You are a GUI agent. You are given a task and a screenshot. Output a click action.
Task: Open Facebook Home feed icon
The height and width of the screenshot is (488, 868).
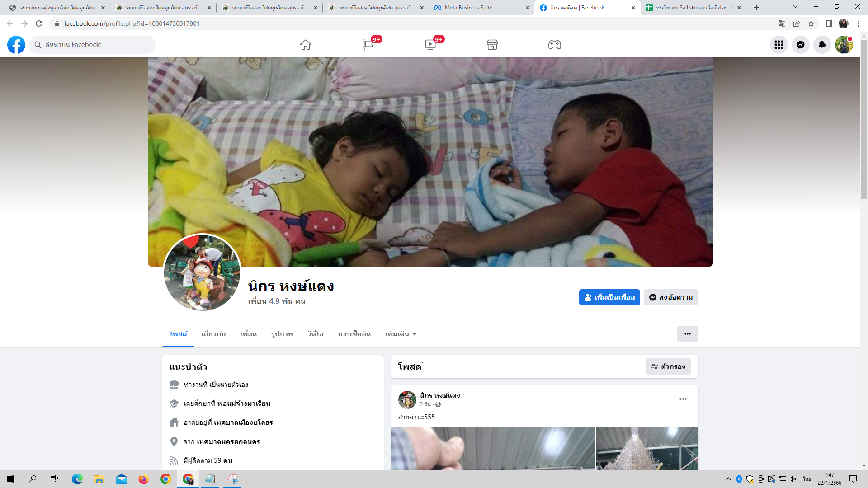(306, 45)
